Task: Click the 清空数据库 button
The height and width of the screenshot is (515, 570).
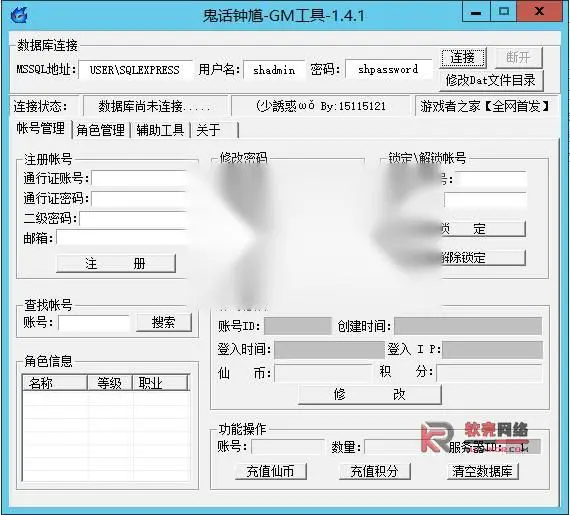Action: (x=482, y=471)
